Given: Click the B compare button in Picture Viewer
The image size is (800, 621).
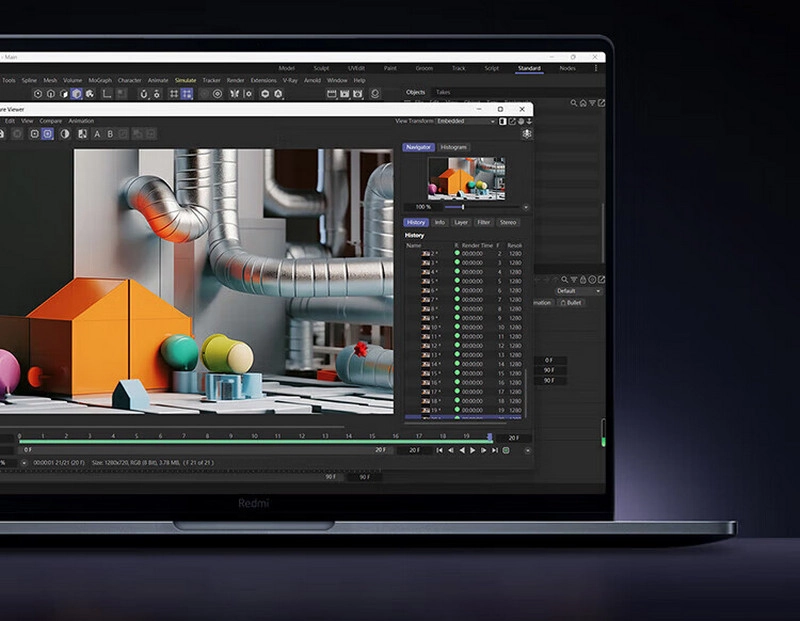Looking at the screenshot, I should point(110,134).
